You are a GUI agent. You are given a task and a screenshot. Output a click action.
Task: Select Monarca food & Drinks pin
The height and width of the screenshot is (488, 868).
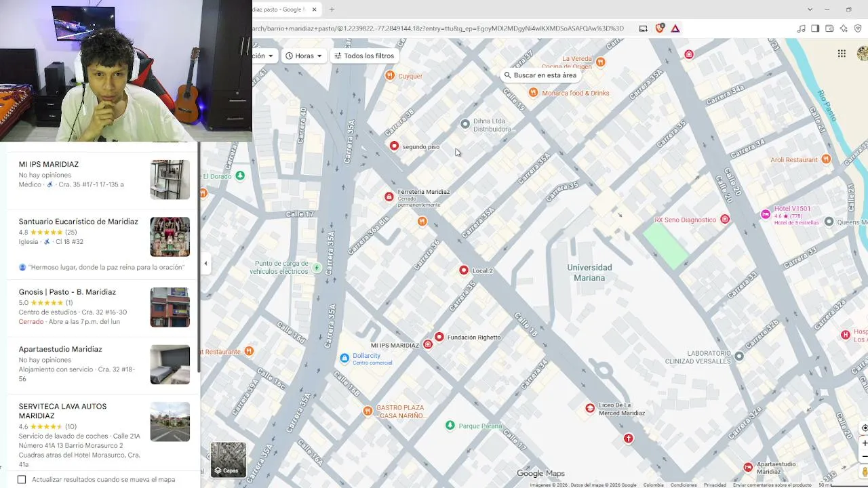(533, 92)
